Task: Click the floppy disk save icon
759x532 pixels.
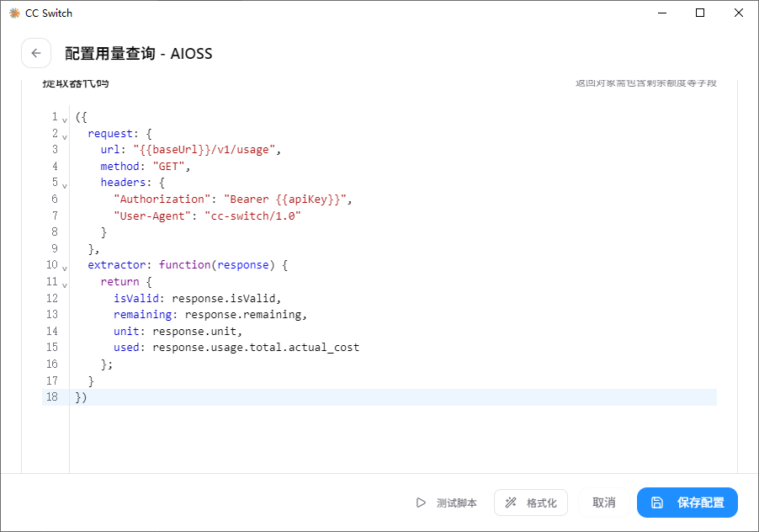Action: click(x=657, y=503)
